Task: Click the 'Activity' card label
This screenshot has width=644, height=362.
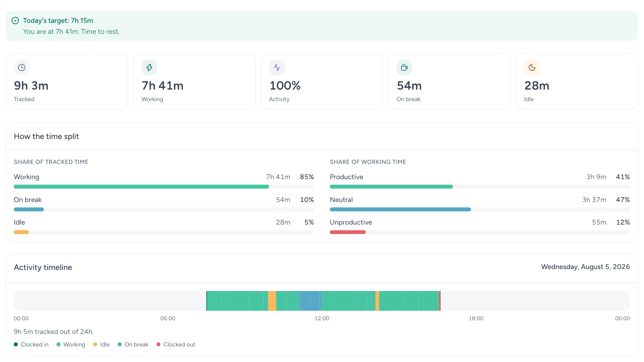Action: click(279, 99)
